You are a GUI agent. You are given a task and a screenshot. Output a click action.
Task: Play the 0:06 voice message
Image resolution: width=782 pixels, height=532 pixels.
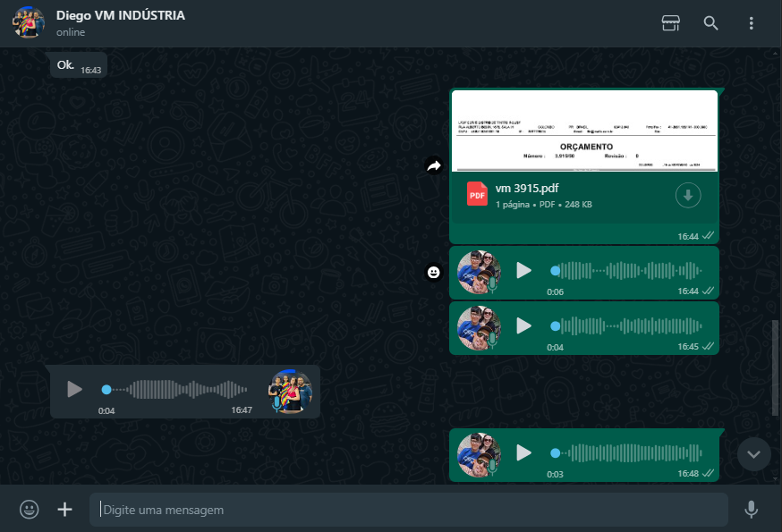pyautogui.click(x=523, y=271)
